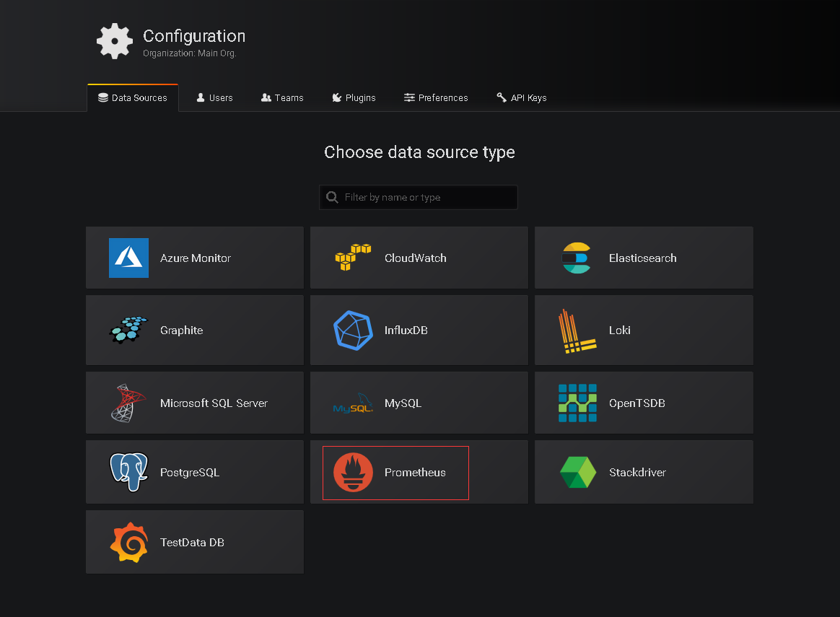
Task: Open the API Keys tab
Action: pos(522,98)
